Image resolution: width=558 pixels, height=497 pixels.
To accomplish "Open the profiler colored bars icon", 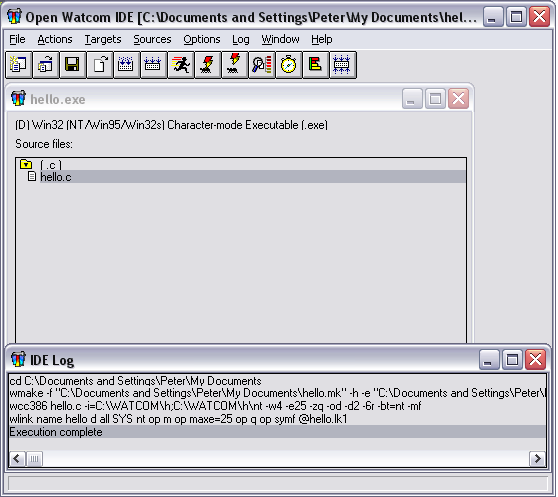I will [316, 65].
